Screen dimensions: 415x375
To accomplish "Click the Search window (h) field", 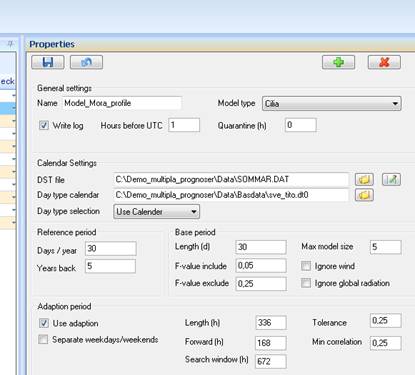I will pyautogui.click(x=271, y=361).
